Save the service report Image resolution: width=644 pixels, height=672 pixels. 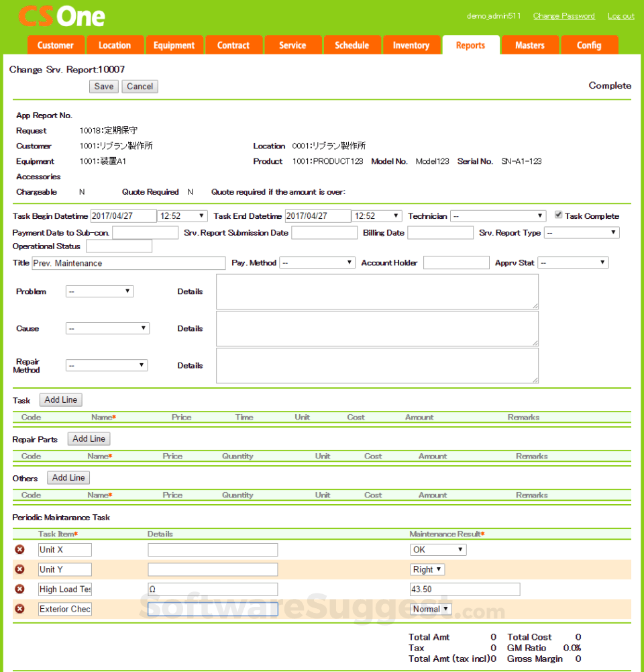[103, 86]
